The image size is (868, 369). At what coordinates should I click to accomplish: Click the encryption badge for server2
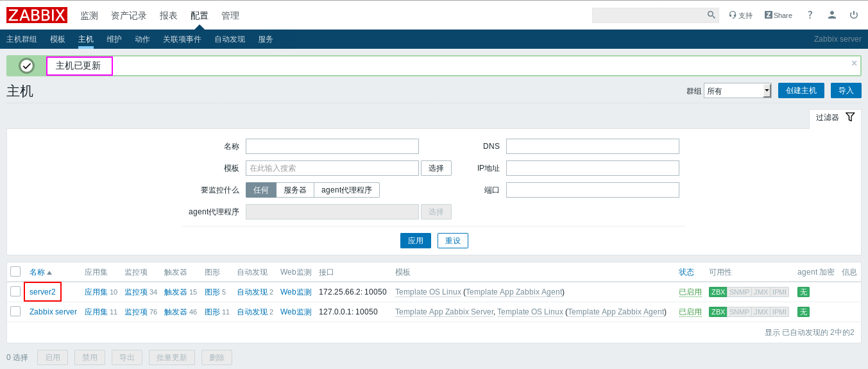pyautogui.click(x=803, y=292)
